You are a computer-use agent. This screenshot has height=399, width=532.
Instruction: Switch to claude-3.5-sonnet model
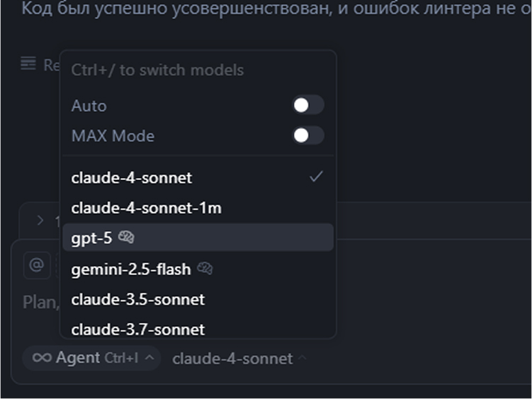tap(137, 299)
